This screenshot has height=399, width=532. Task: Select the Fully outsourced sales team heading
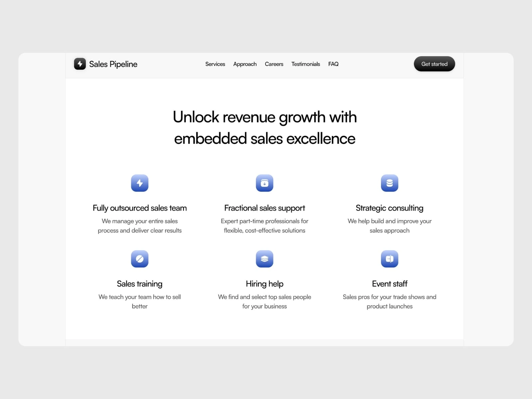140,208
